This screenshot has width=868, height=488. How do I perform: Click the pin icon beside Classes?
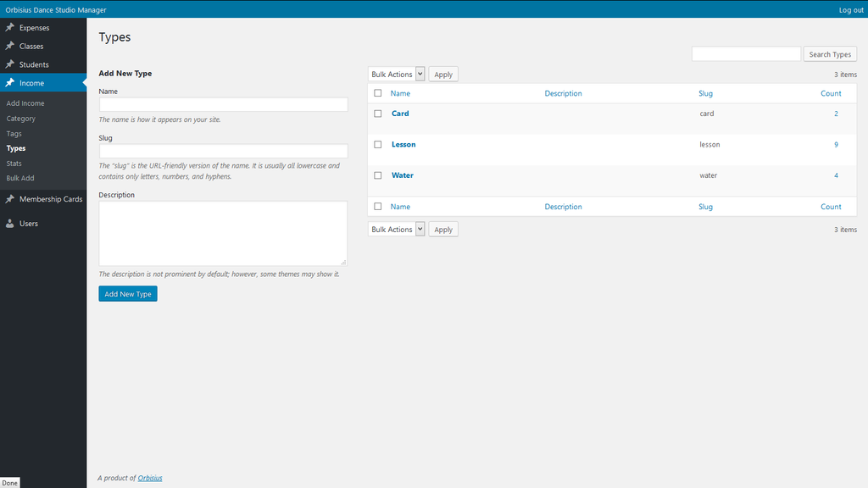pos(10,46)
